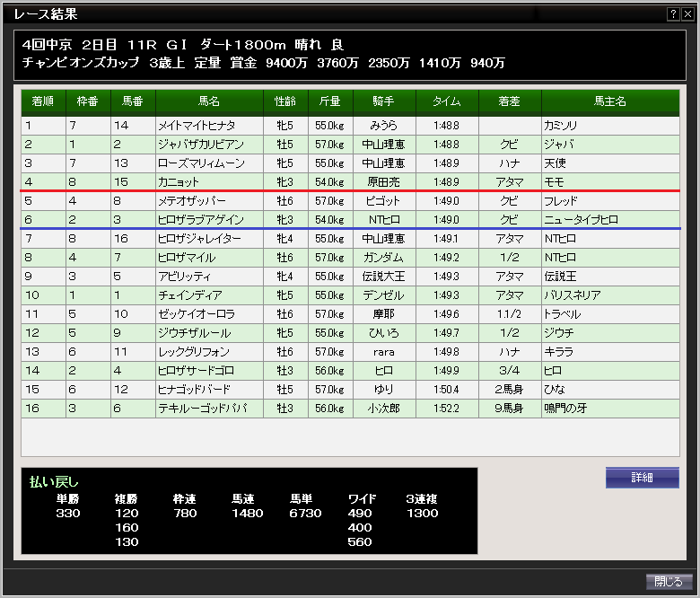Open the 詳細 details button
Image resolution: width=700 pixels, height=598 pixels.
[x=642, y=478]
